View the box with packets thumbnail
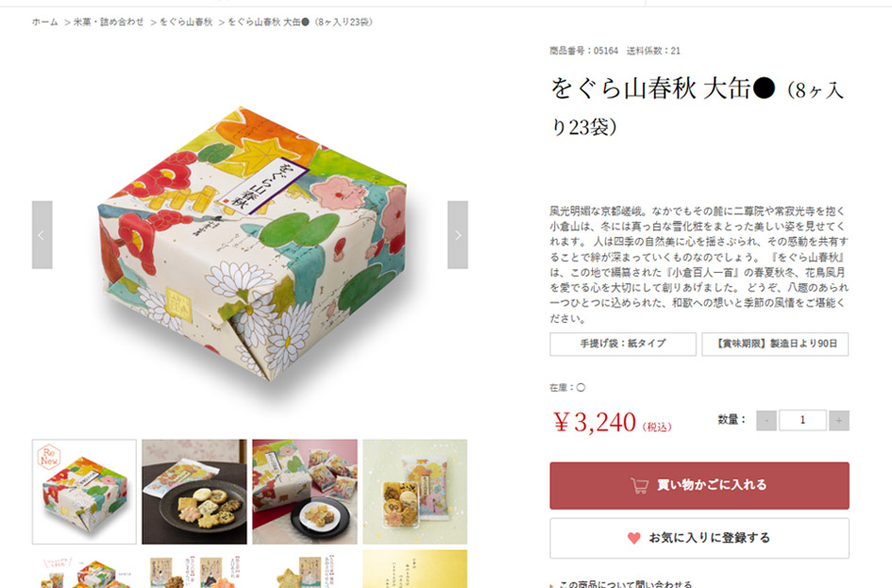The width and height of the screenshot is (892, 588). (305, 492)
